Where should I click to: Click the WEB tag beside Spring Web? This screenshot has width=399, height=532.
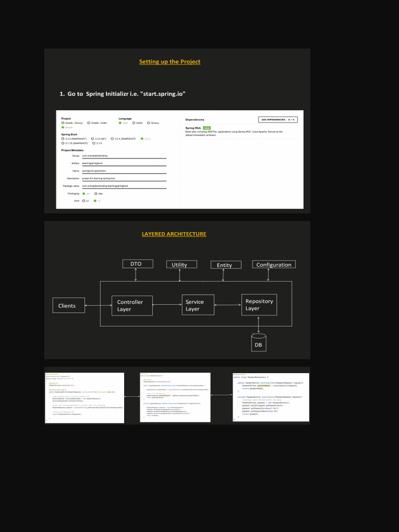tap(207, 128)
